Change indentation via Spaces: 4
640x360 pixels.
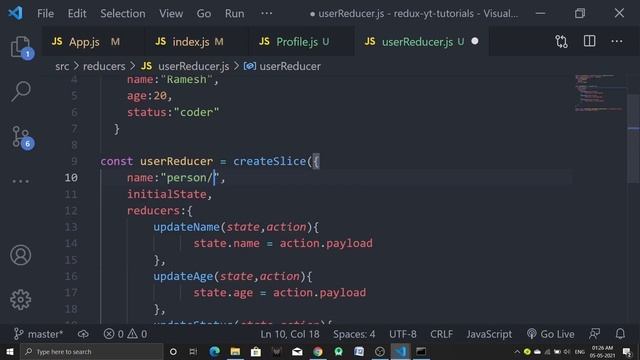coord(354,334)
